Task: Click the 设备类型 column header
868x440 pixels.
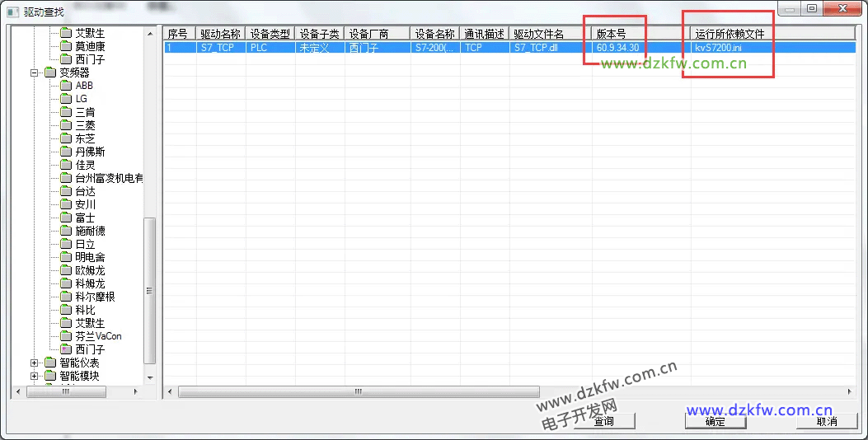Action: [270, 34]
